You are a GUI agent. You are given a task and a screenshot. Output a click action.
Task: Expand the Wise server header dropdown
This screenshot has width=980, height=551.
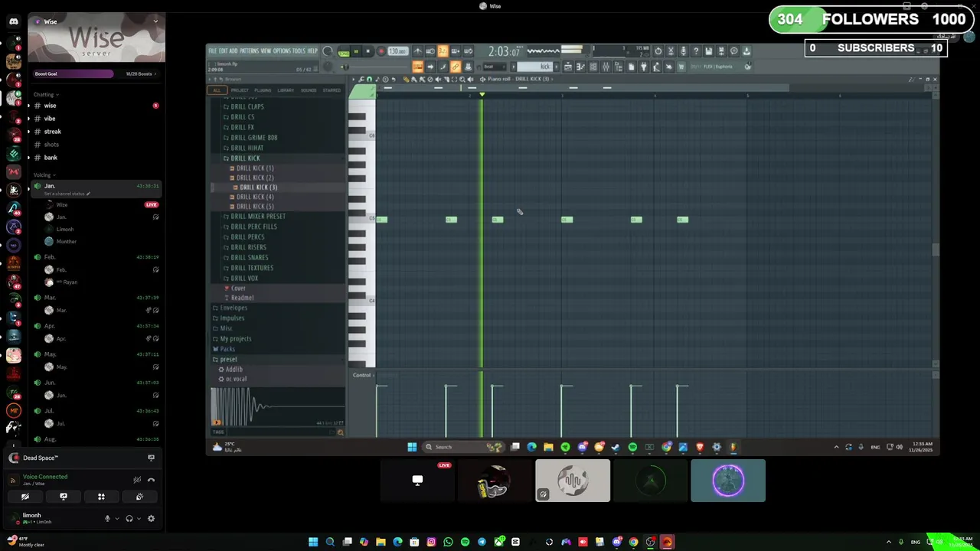tap(155, 21)
